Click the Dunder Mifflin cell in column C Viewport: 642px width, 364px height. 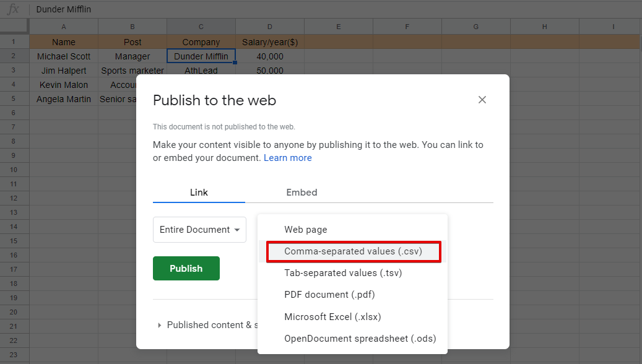(x=201, y=56)
